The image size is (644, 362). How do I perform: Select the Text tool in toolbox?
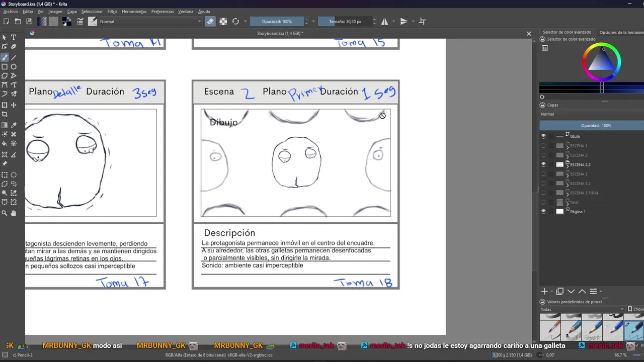(14, 37)
